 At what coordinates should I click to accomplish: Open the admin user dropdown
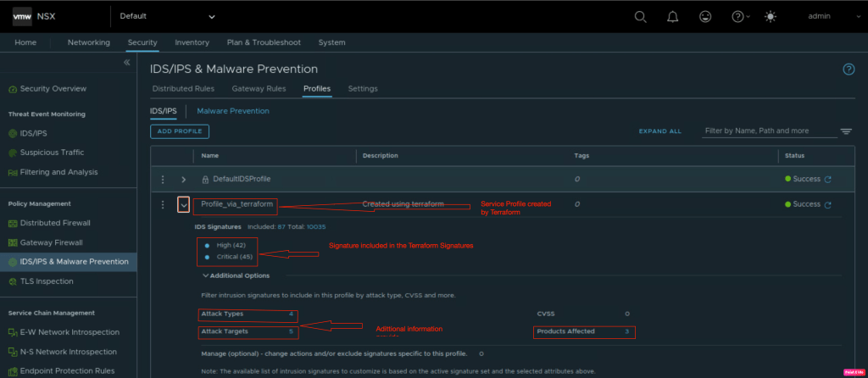[834, 17]
